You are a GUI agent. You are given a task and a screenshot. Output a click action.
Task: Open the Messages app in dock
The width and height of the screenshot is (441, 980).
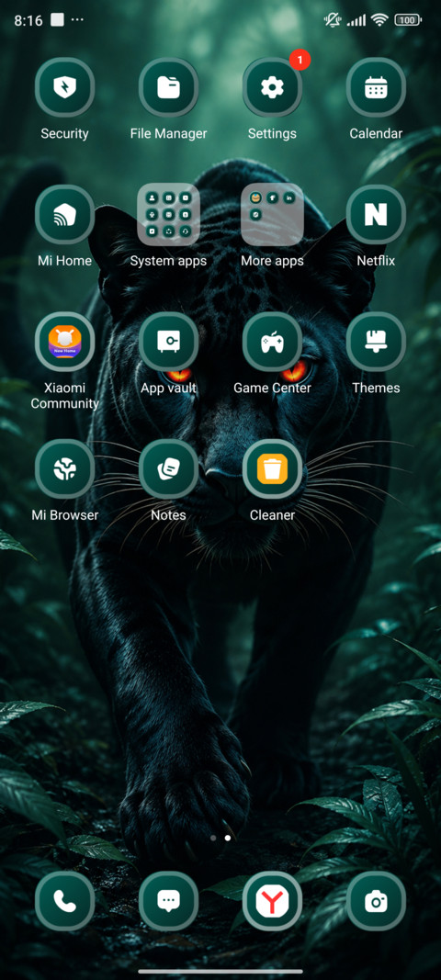point(168,901)
